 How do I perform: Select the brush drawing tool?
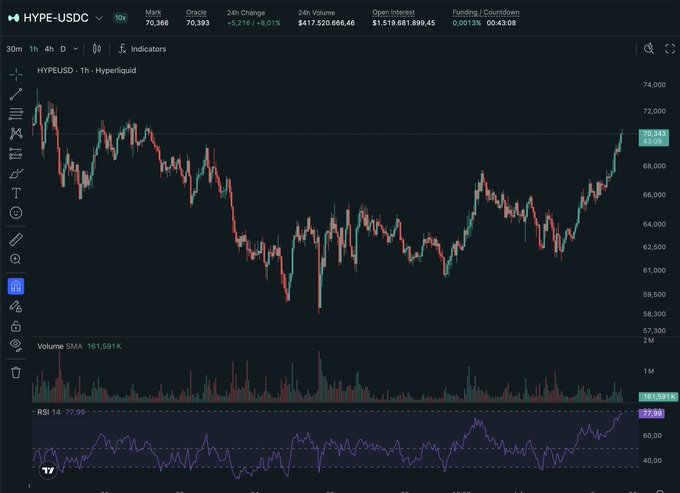[16, 173]
